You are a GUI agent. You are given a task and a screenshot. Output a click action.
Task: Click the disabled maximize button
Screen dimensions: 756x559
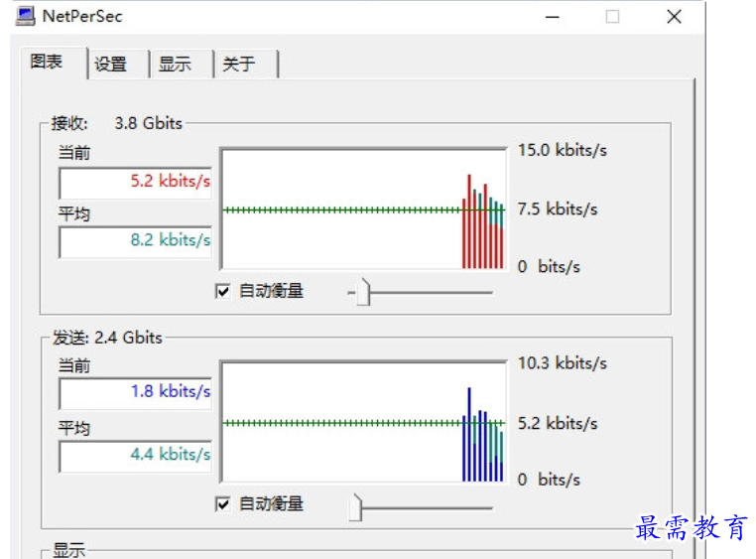click(x=612, y=17)
